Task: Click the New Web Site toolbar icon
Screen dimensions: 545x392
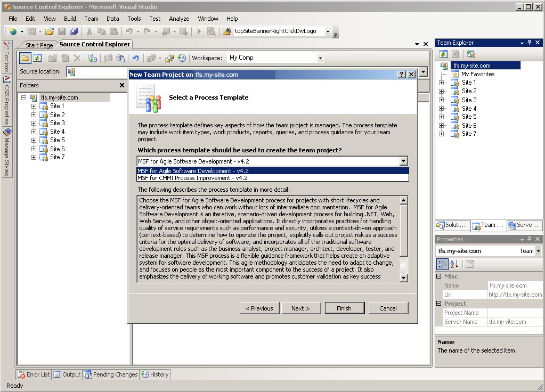Action: 13,31
